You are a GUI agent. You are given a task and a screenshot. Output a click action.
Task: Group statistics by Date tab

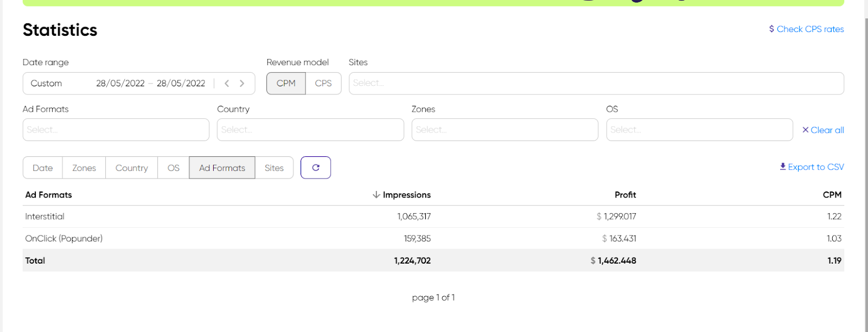coord(43,168)
